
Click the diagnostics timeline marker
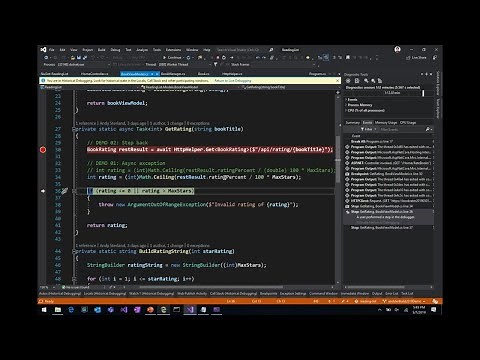[x=423, y=93]
